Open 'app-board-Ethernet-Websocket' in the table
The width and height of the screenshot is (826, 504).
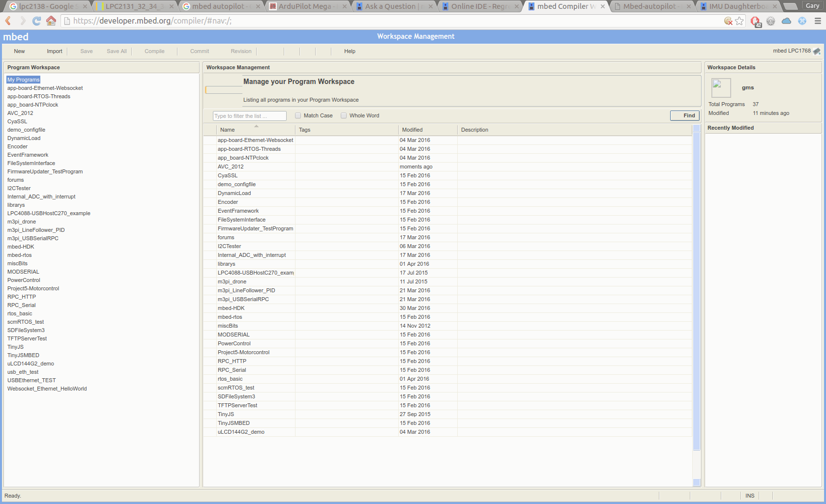coord(255,140)
